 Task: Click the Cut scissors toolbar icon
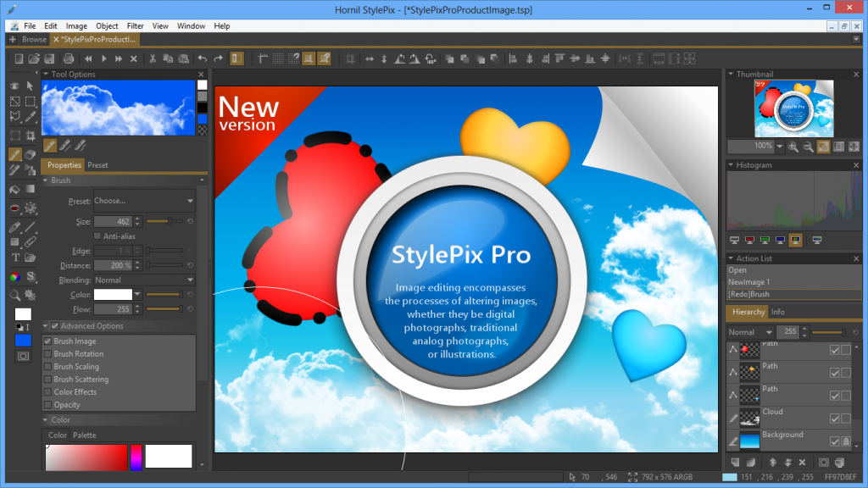coord(153,58)
